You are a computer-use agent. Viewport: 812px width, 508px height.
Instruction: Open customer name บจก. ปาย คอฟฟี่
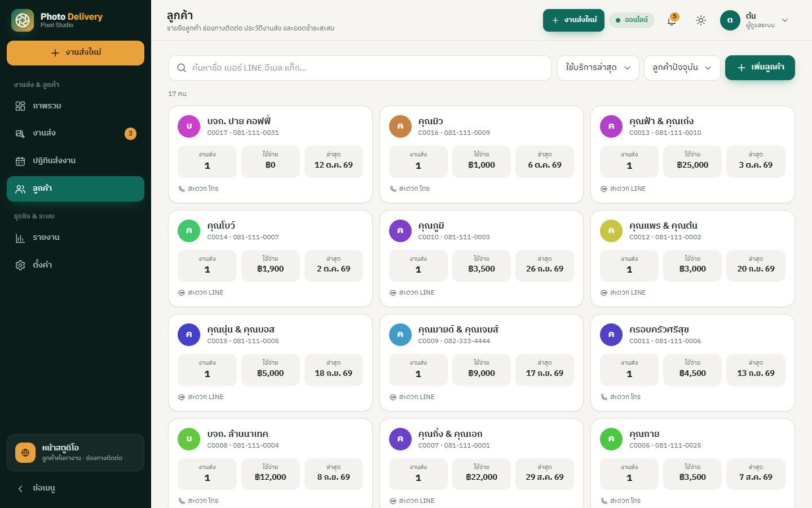click(x=239, y=121)
